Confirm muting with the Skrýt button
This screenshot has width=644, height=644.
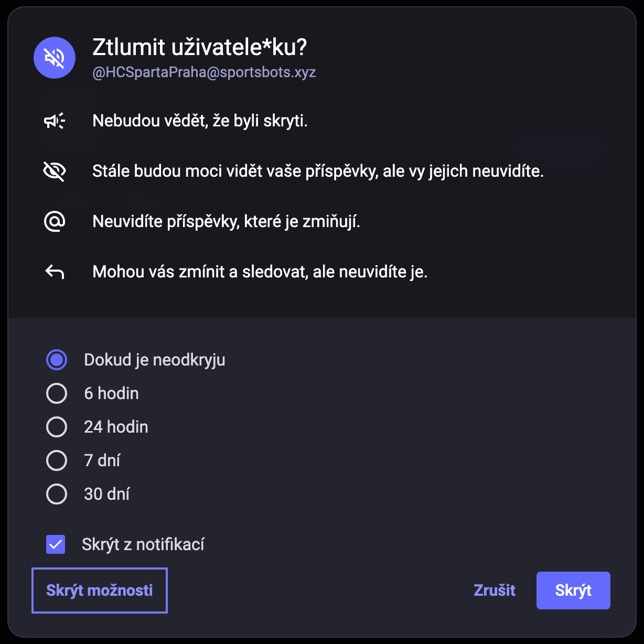573,591
